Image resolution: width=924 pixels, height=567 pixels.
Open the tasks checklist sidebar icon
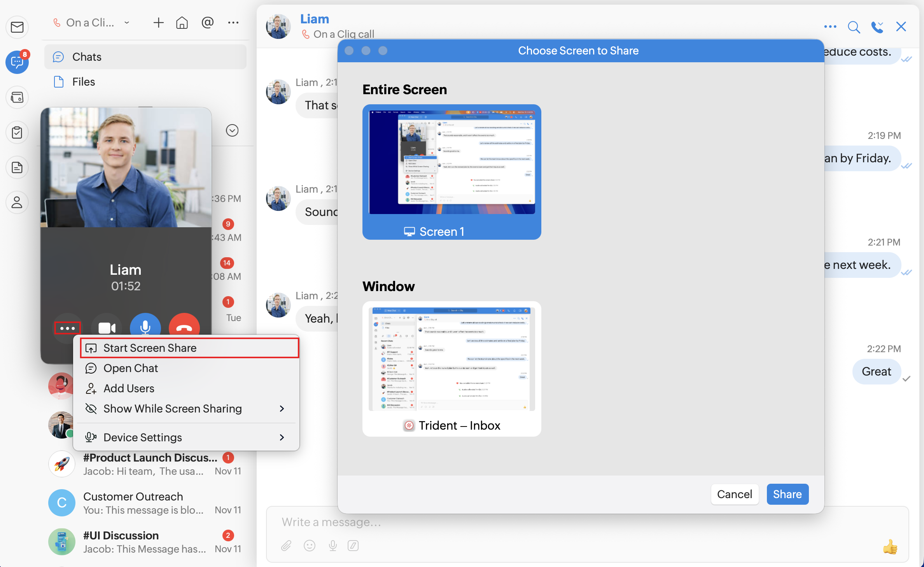point(17,132)
